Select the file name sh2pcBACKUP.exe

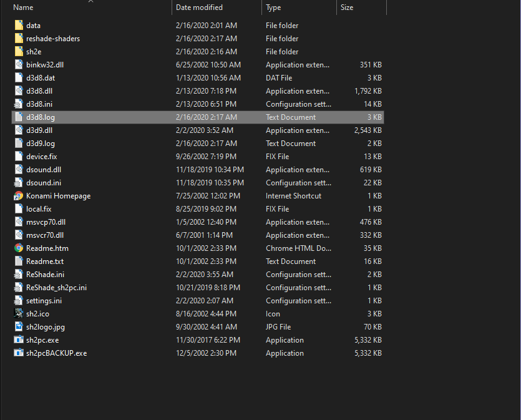click(57, 353)
